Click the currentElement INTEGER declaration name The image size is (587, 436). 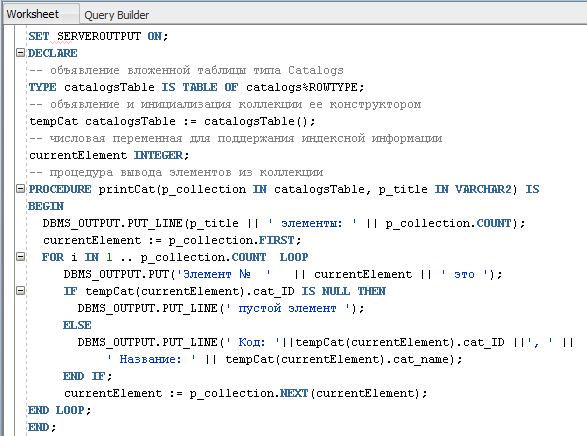pyautogui.click(x=78, y=155)
